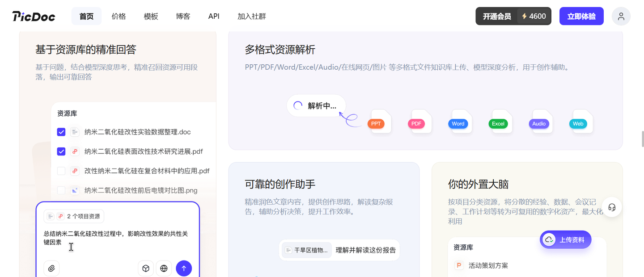Click the 干旱区植物... file chip
This screenshot has width=644, height=277.
[x=307, y=250]
